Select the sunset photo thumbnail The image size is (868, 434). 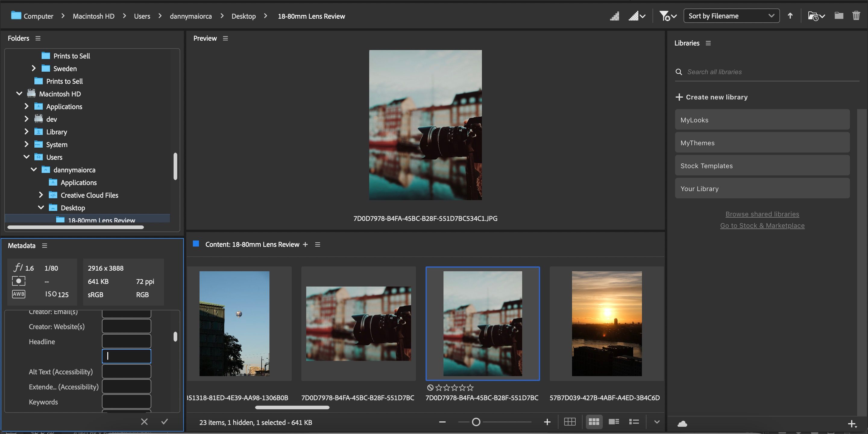coord(606,323)
